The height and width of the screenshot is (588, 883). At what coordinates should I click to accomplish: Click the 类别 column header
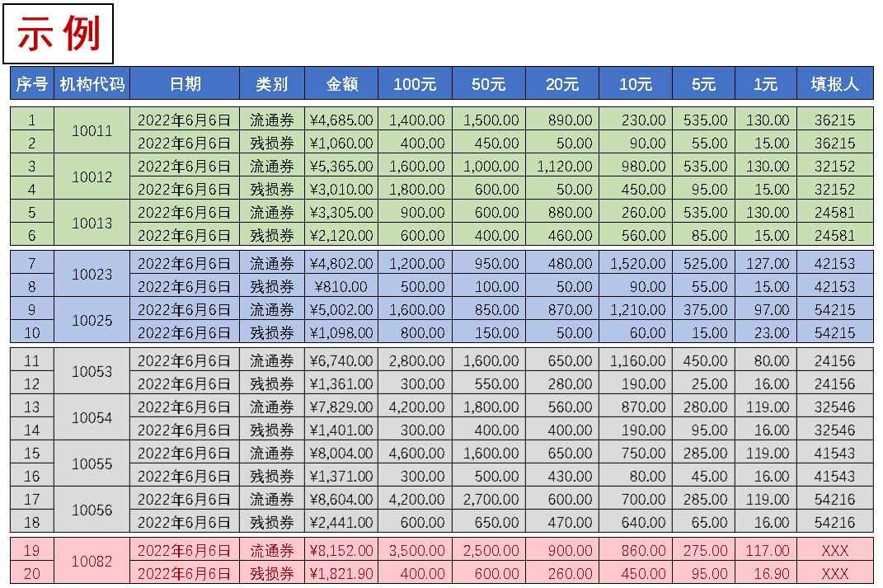272,83
